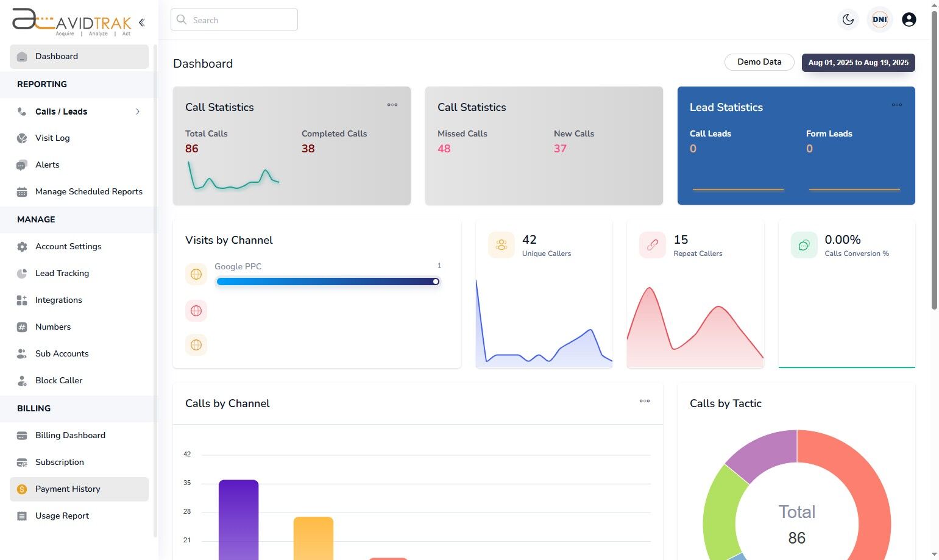The height and width of the screenshot is (560, 939).
Task: Click the Sub Accounts people icon
Action: coord(22,354)
